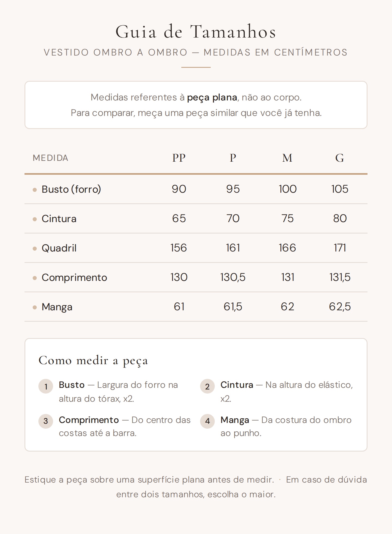Click the bullet dot next to Busto (forro)
The height and width of the screenshot is (534, 392).
click(35, 190)
